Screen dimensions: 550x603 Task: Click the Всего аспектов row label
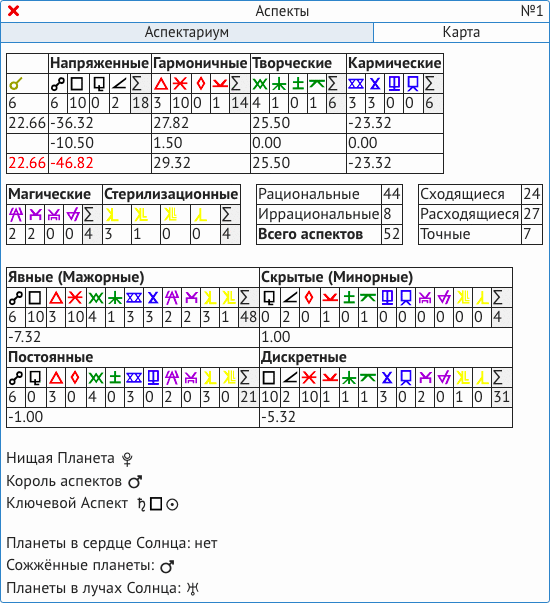coord(310,234)
